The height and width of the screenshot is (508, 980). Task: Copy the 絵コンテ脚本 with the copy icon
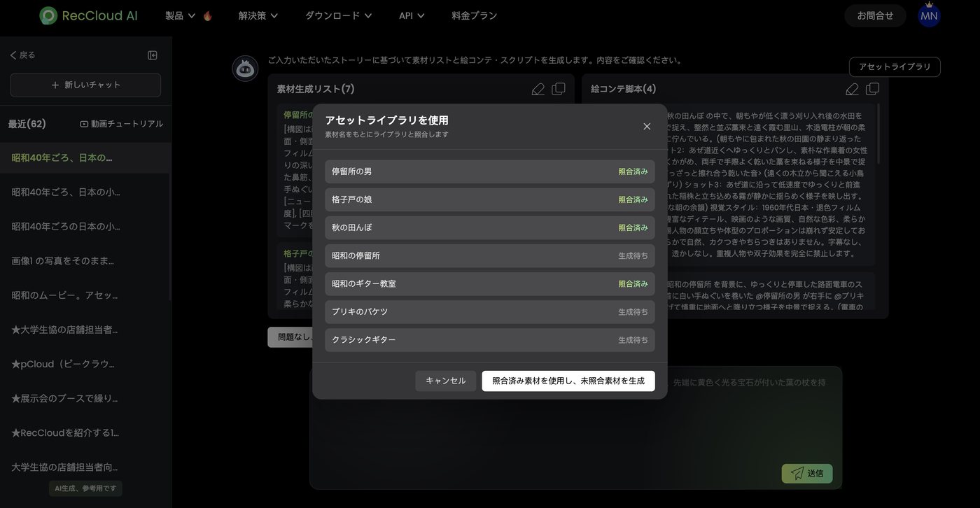872,89
